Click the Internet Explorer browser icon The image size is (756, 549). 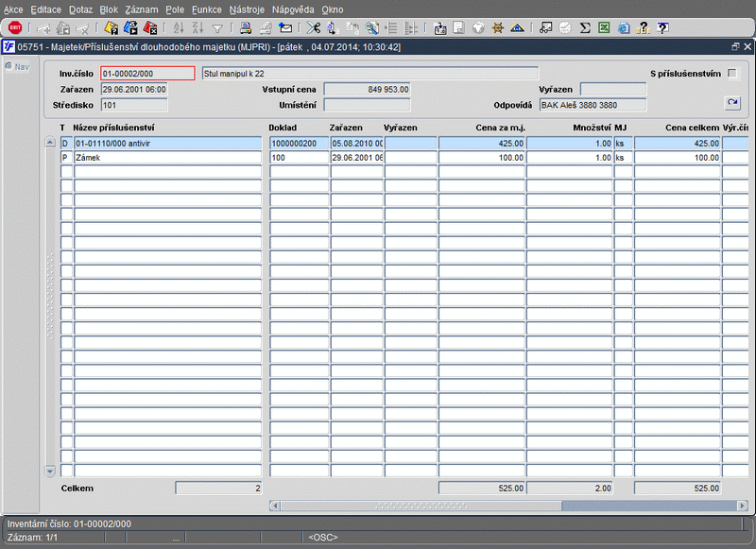point(624,28)
